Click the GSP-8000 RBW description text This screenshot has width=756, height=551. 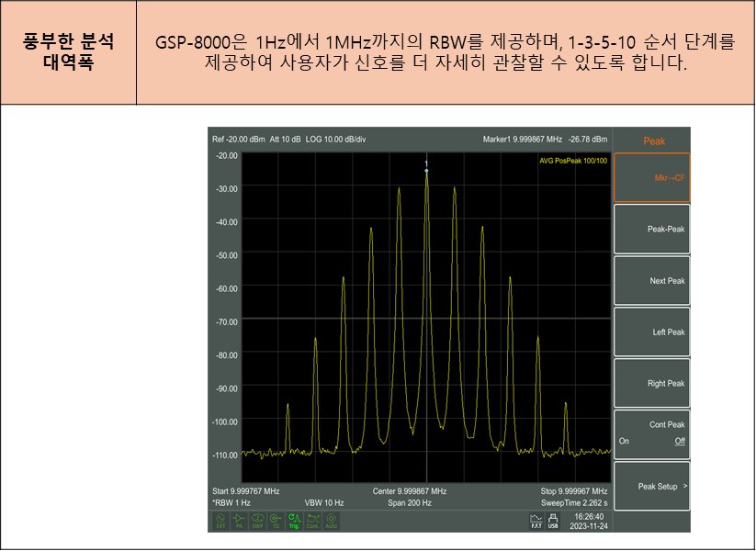[x=445, y=52]
